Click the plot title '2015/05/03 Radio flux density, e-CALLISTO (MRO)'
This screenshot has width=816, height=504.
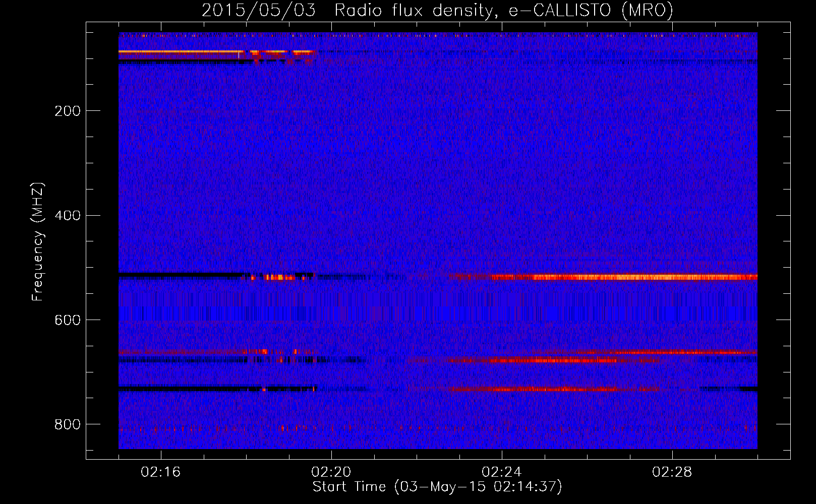(437, 10)
